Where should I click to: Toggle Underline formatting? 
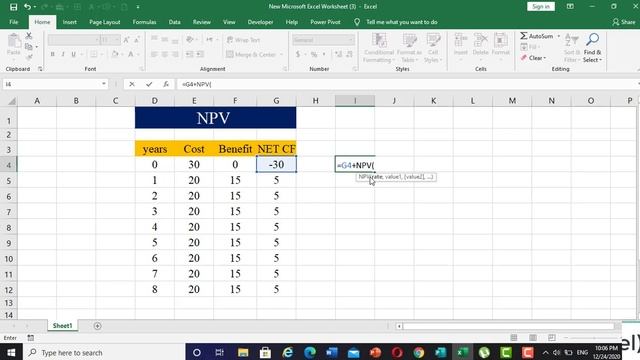73,54
